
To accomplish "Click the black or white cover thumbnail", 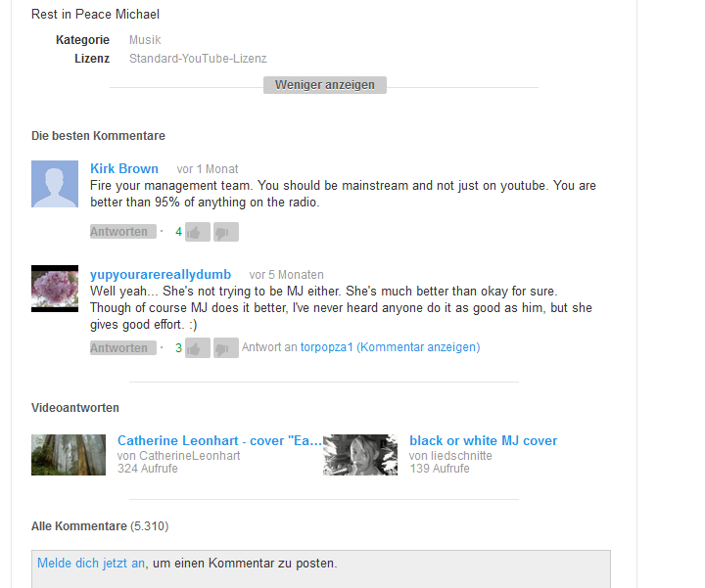I will [360, 455].
